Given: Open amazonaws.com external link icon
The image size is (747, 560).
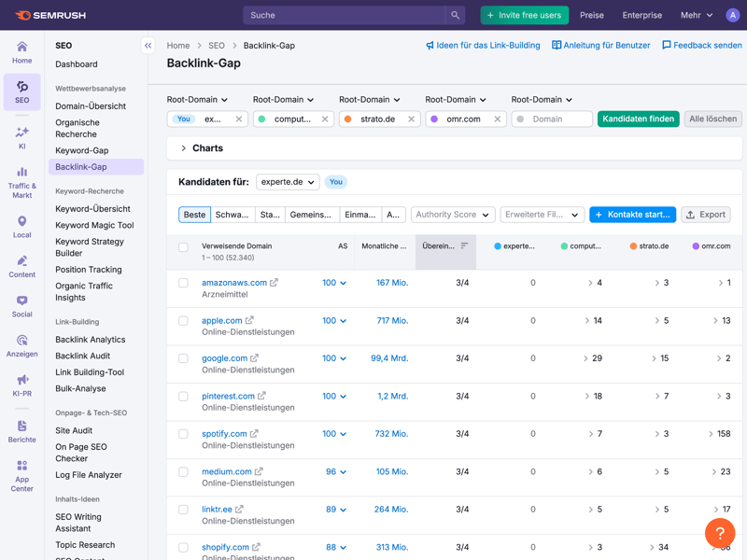Looking at the screenshot, I should coord(274,283).
